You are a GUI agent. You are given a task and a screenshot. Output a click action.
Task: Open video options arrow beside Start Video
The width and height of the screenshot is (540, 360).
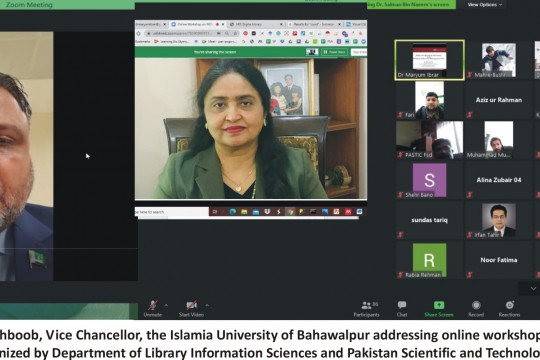(x=207, y=305)
